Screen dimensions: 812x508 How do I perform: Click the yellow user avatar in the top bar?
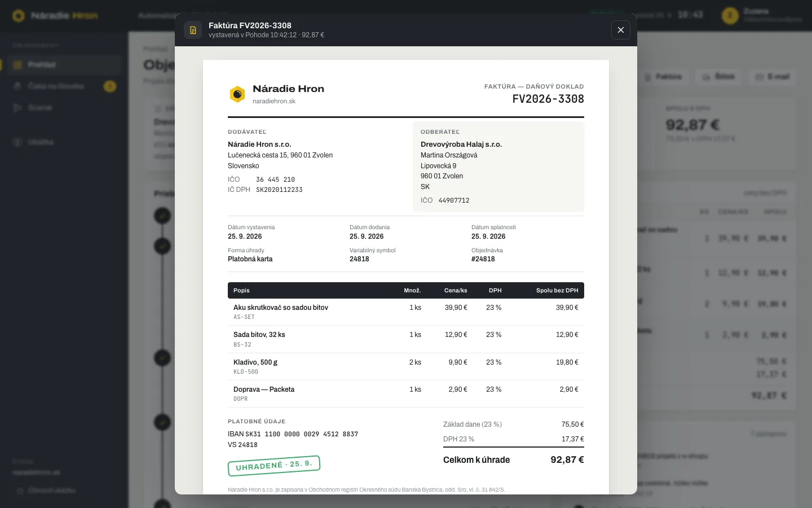coord(730,15)
